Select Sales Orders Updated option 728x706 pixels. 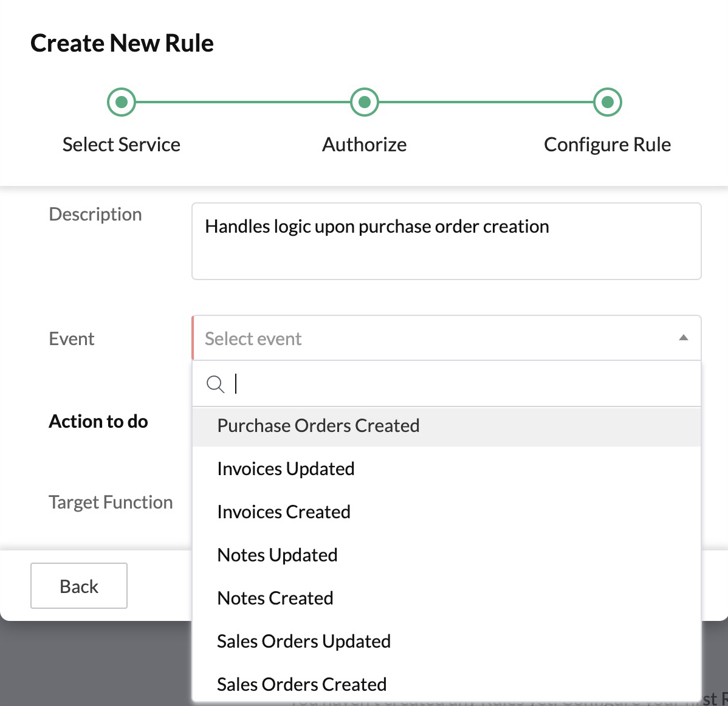304,641
